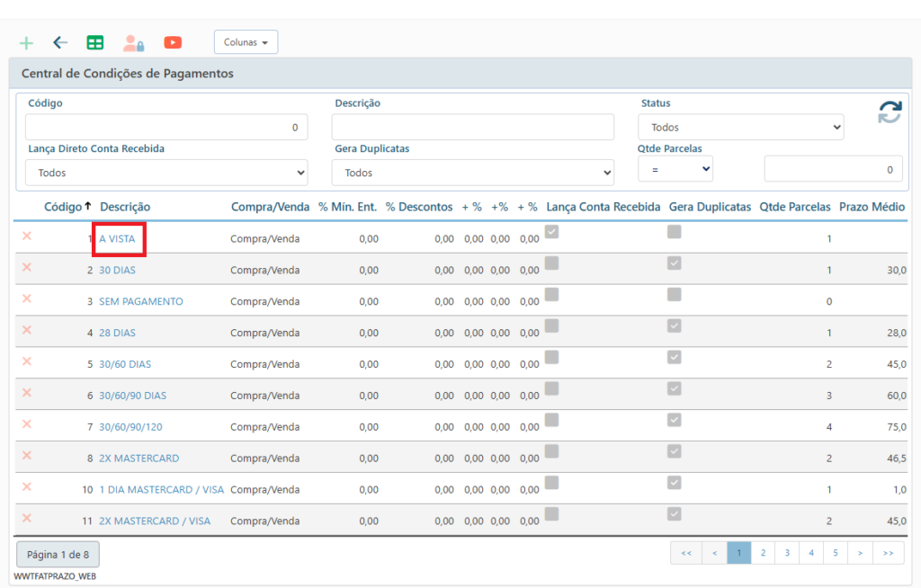Toggle Gera Duplicatas checkbox for 2X MASTERCARD
The image size is (921, 588).
click(x=675, y=451)
